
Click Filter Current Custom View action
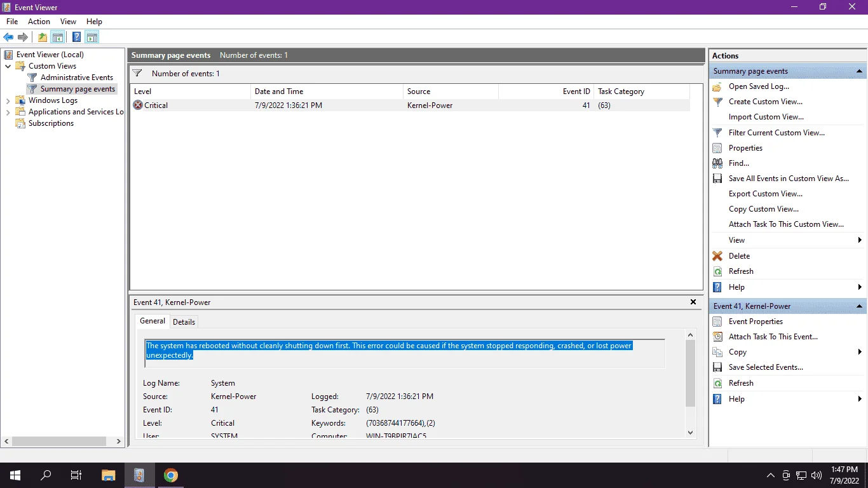tap(776, 133)
